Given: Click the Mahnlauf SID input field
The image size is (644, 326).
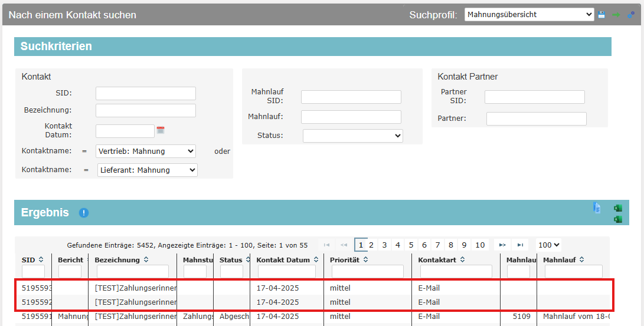Looking at the screenshot, I should tap(351, 97).
